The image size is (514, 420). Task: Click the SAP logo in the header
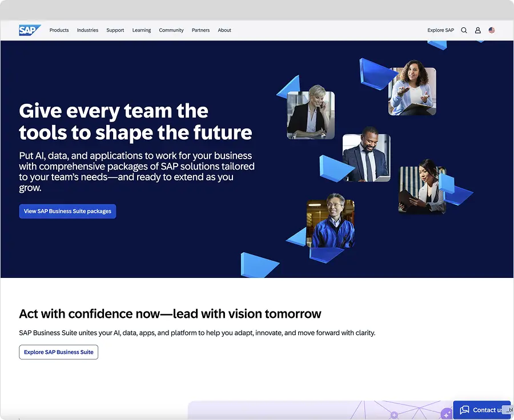click(x=29, y=30)
